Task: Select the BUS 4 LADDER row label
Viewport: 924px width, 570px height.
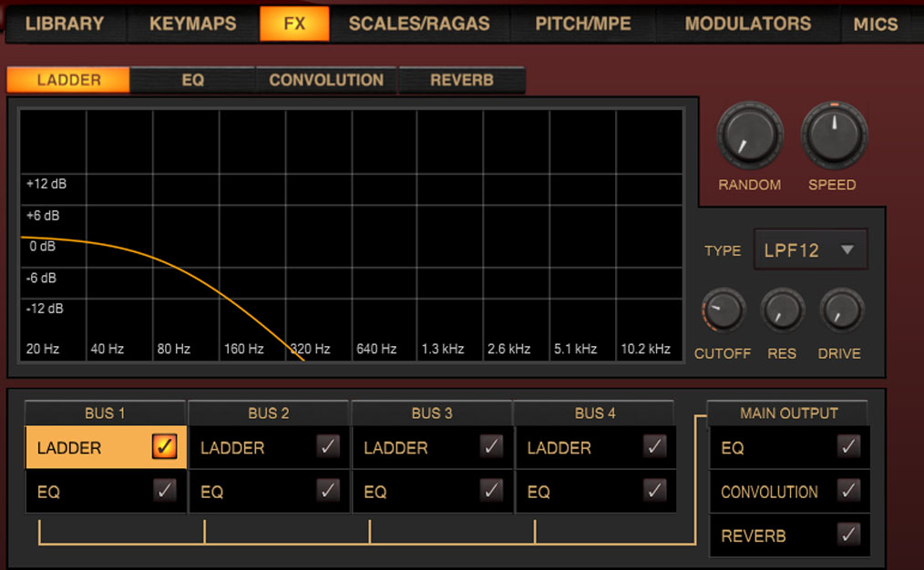Action: 559,448
